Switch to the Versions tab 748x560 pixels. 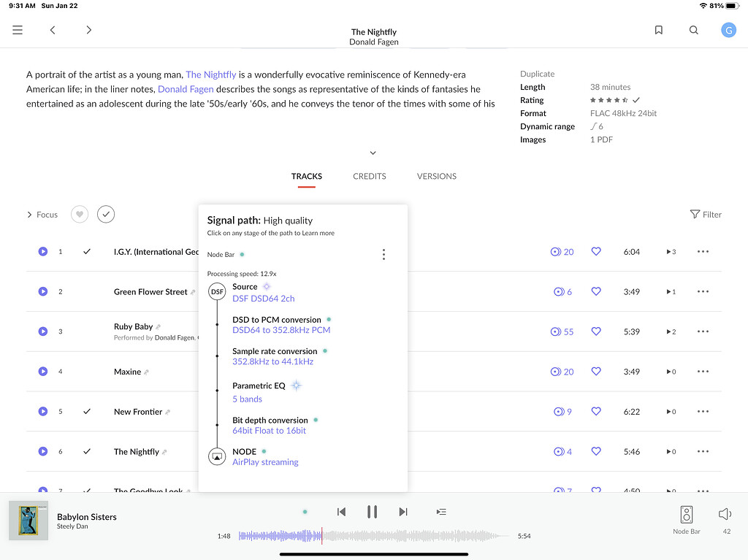pos(436,176)
